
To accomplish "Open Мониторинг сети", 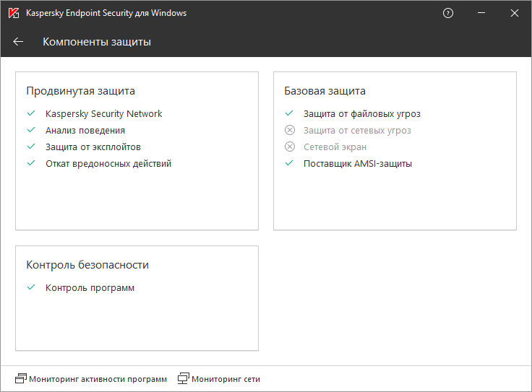I will 226,379.
